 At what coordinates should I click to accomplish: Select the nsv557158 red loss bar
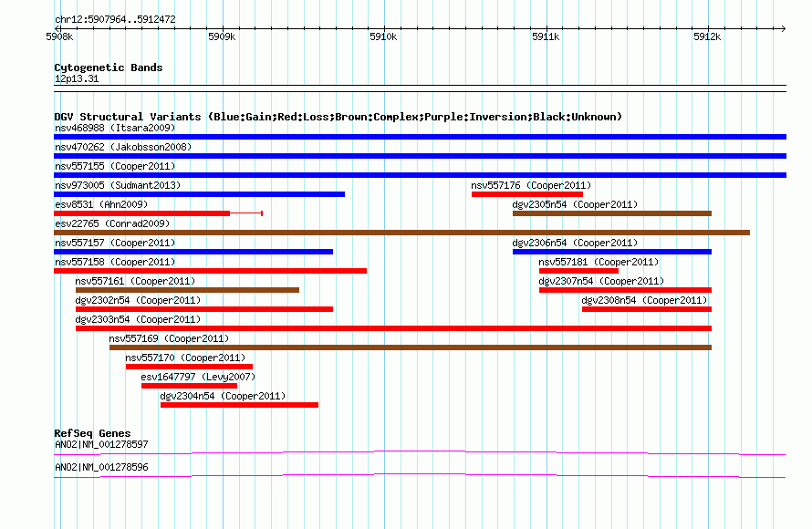(x=210, y=271)
